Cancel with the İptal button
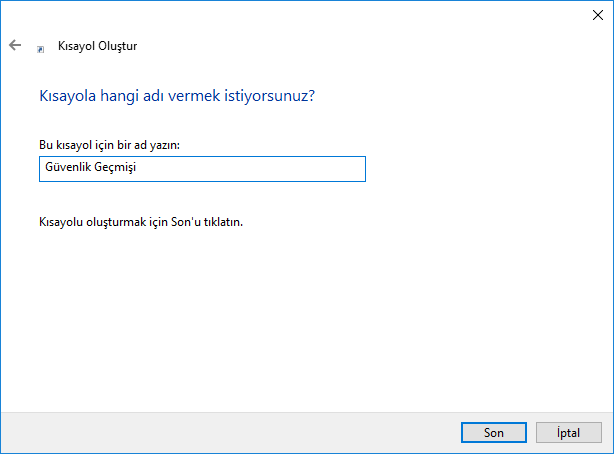The height and width of the screenshot is (454, 614). coord(569,432)
